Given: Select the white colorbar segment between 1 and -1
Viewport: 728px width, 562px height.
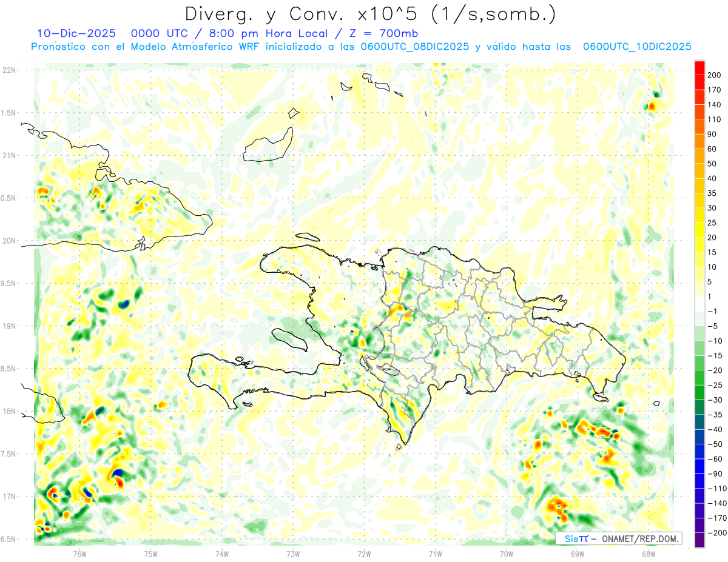Looking at the screenshot, I should click(699, 303).
